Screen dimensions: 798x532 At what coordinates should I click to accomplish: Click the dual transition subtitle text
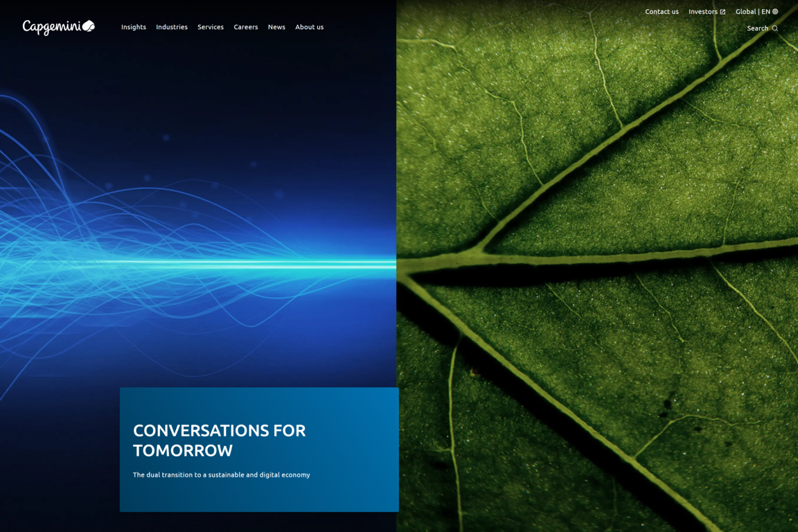(x=221, y=475)
